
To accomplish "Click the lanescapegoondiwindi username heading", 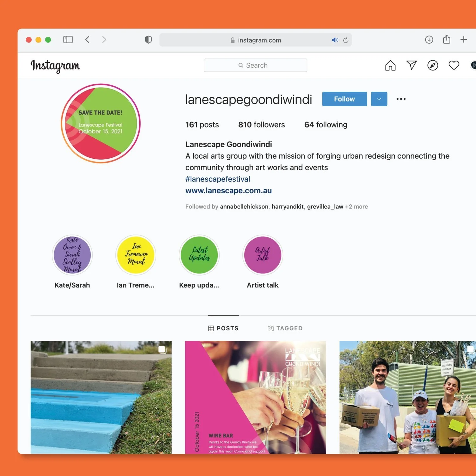I will (248, 99).
